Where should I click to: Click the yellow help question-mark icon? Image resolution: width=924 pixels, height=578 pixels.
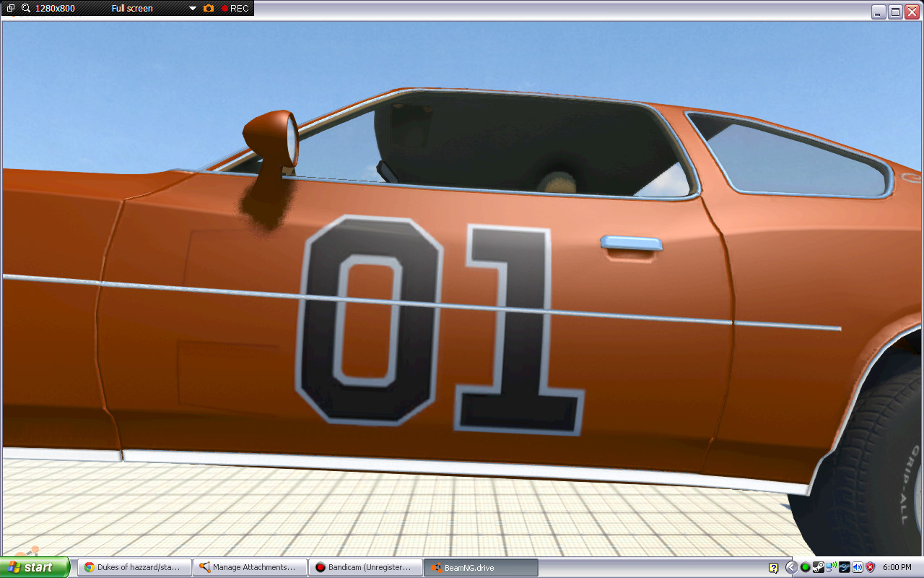point(773,568)
